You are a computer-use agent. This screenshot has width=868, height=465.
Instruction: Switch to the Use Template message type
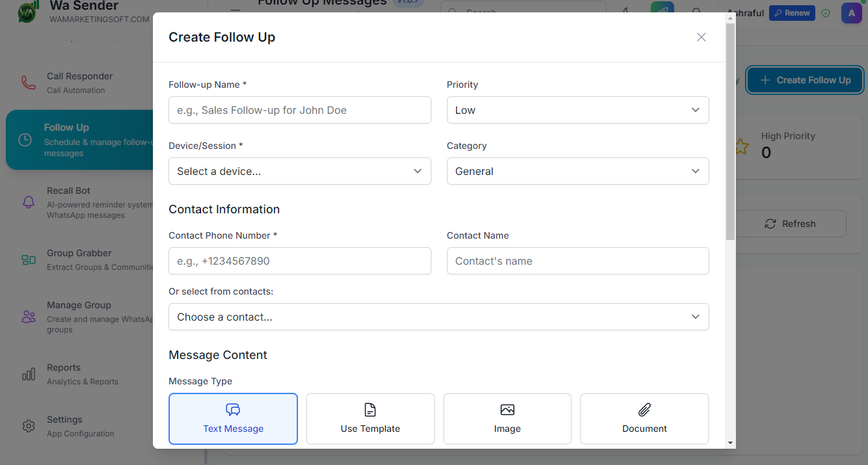coord(370,418)
